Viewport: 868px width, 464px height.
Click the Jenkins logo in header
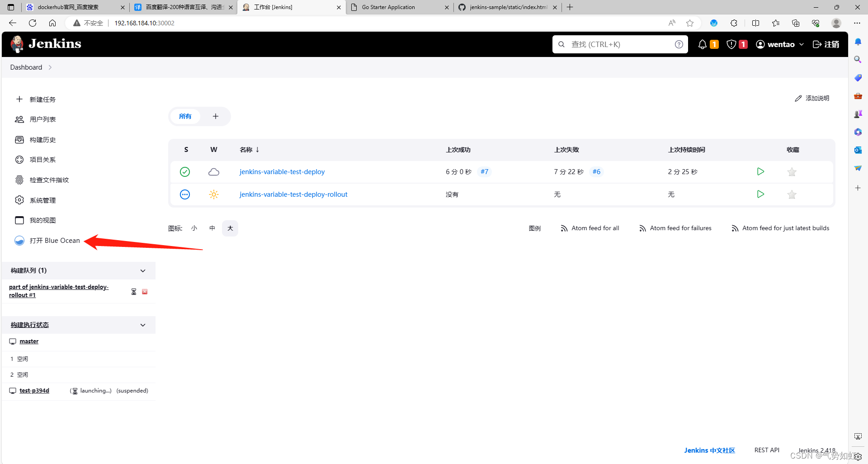click(x=46, y=44)
